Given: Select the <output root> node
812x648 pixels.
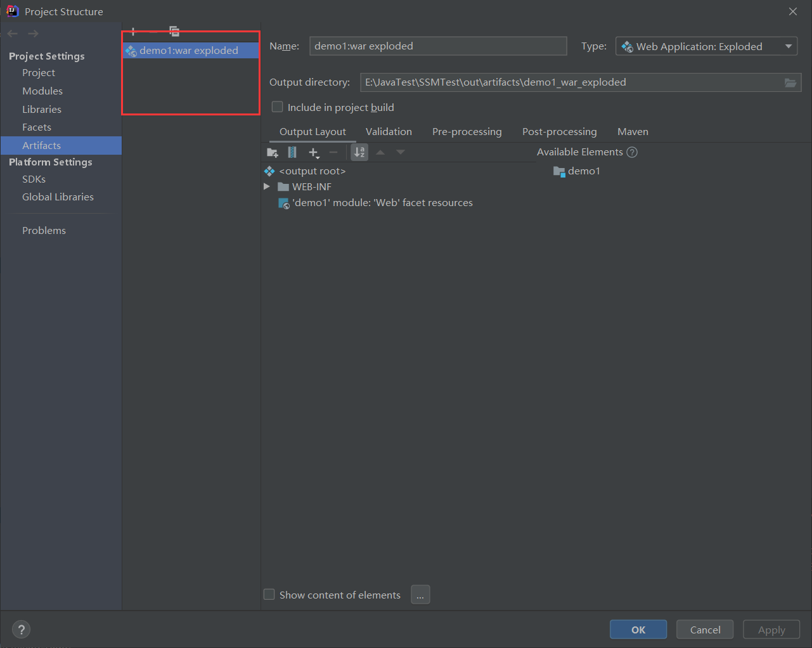Looking at the screenshot, I should pos(305,171).
